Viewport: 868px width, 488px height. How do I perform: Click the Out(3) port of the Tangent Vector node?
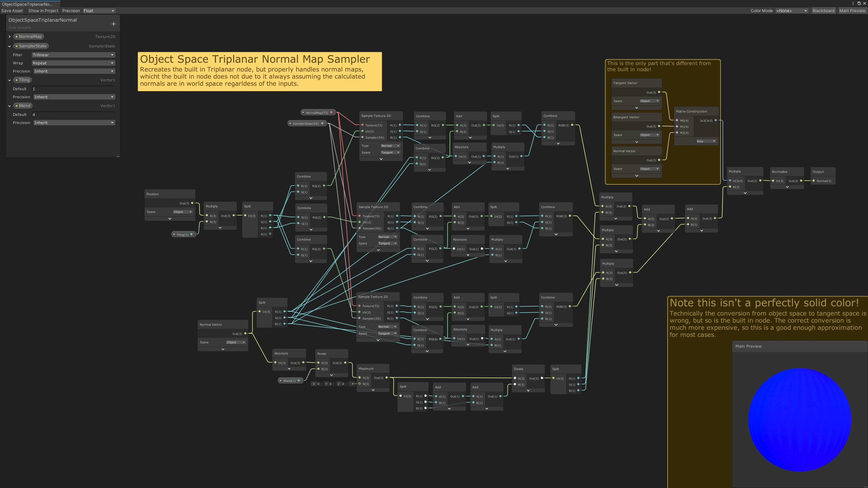click(x=659, y=92)
